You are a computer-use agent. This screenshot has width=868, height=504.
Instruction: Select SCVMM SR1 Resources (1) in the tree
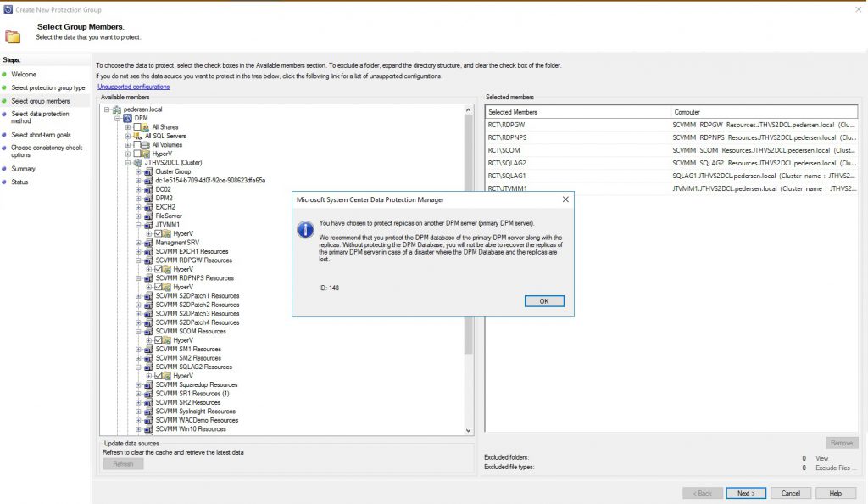[x=192, y=393]
